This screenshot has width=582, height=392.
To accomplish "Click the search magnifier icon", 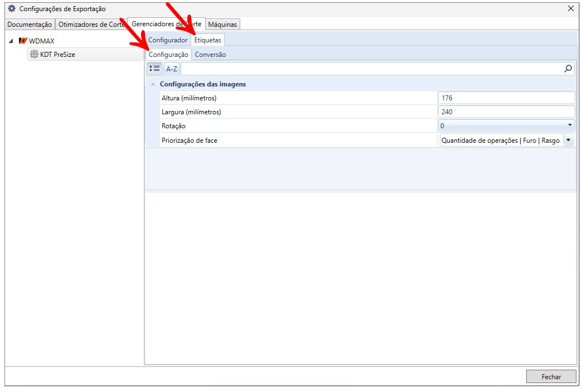I will (x=568, y=69).
